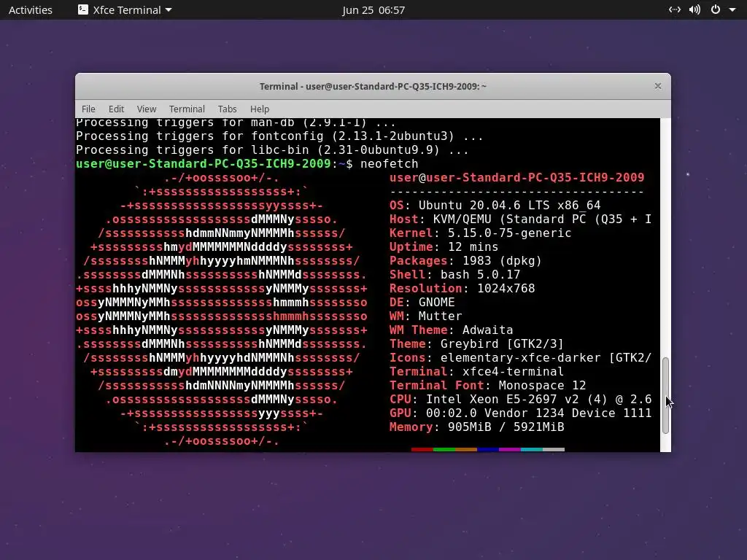Click the 'Processing triggers for libc-bin' line

(x=273, y=150)
